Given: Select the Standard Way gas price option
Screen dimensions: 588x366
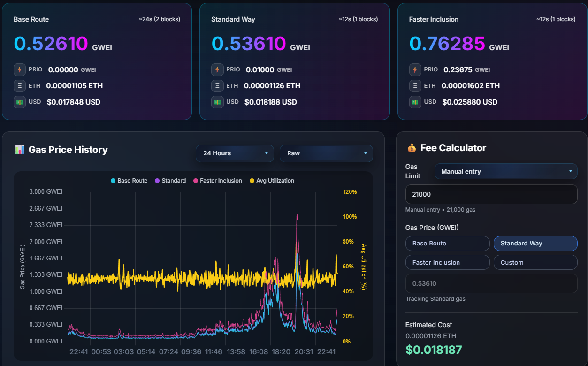Looking at the screenshot, I should click(x=535, y=244).
